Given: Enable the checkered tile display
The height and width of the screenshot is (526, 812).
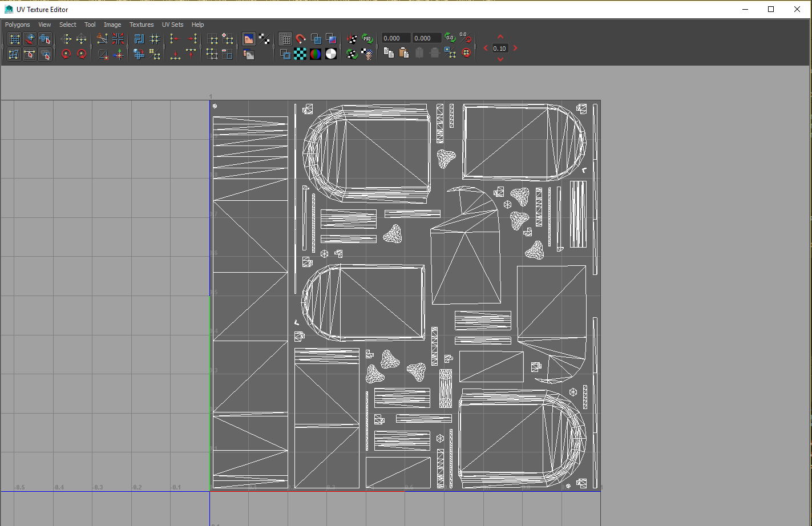Looking at the screenshot, I should (300, 54).
